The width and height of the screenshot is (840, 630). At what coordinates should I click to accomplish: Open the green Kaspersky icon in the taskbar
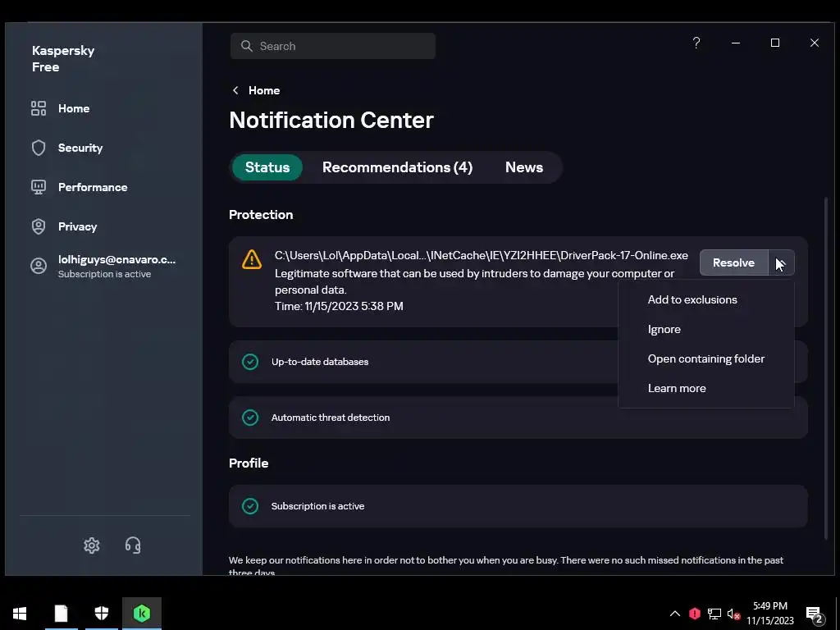(x=142, y=614)
